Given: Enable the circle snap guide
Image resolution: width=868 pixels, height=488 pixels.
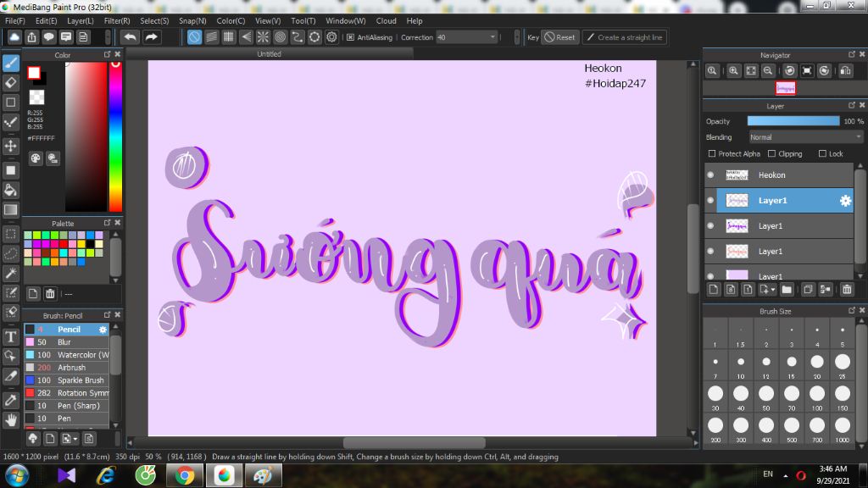Looking at the screenshot, I should point(280,37).
